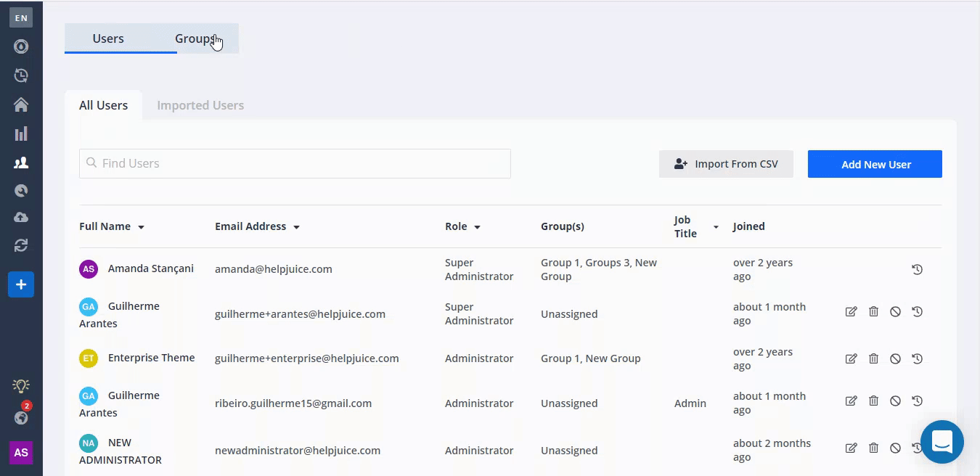Click email ribeiro.guilherme15@gmail.com

click(x=293, y=403)
